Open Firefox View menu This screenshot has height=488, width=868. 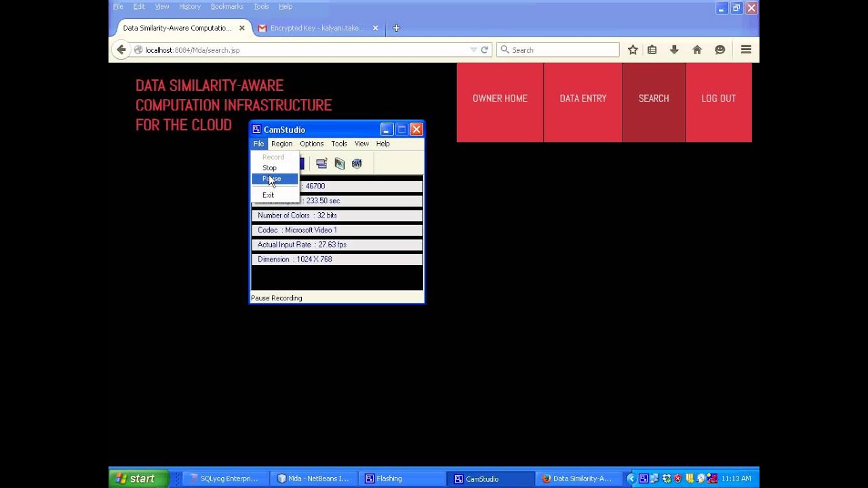pos(162,6)
